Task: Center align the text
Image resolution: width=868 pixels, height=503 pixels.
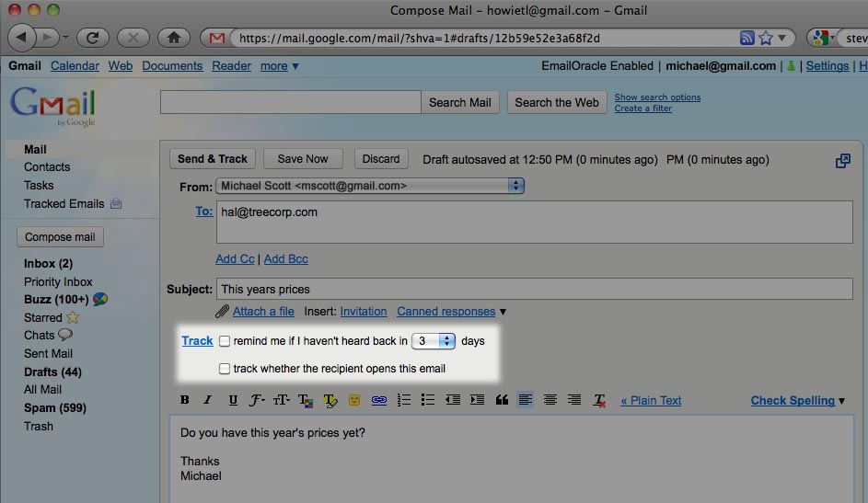Action: click(550, 400)
